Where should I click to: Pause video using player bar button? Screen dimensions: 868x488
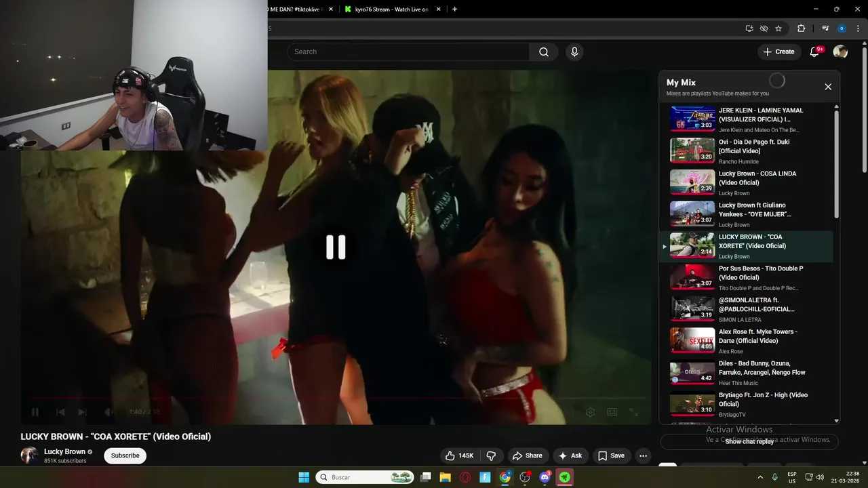[35, 411]
